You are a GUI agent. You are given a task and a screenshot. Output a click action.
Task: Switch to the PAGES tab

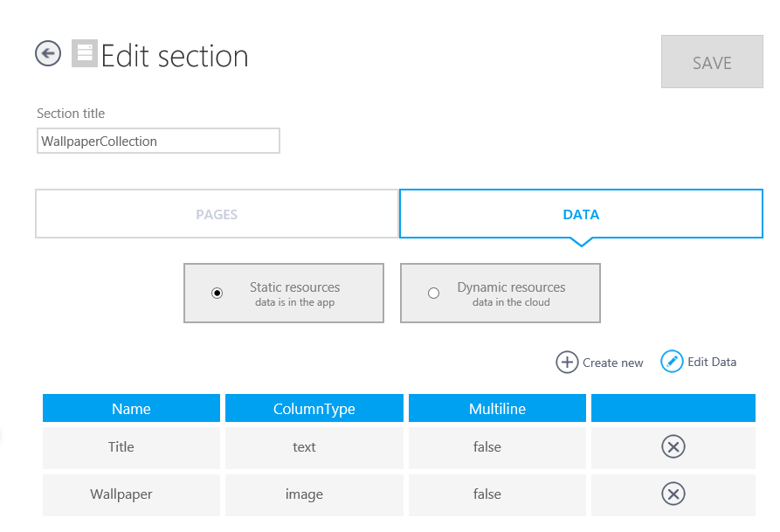(217, 214)
